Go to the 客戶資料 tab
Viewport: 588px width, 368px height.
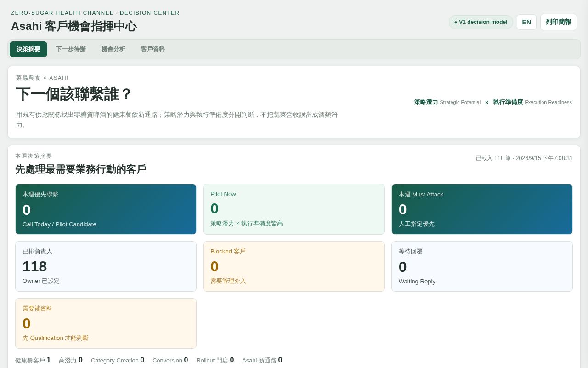coord(153,49)
